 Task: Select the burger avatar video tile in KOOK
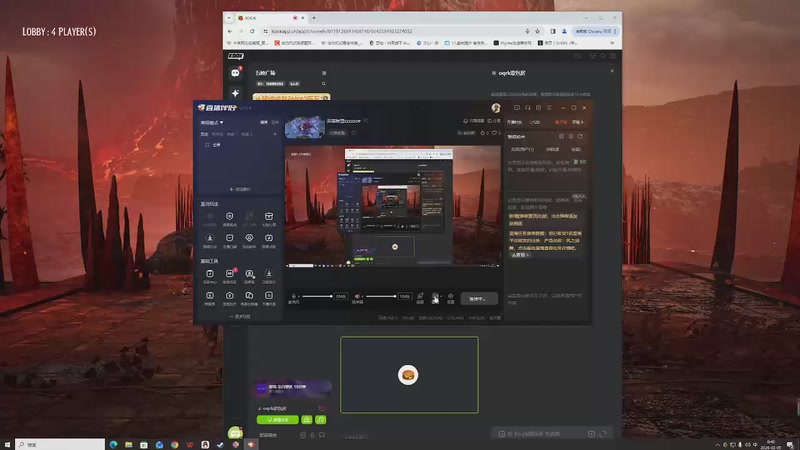pyautogui.click(x=409, y=374)
